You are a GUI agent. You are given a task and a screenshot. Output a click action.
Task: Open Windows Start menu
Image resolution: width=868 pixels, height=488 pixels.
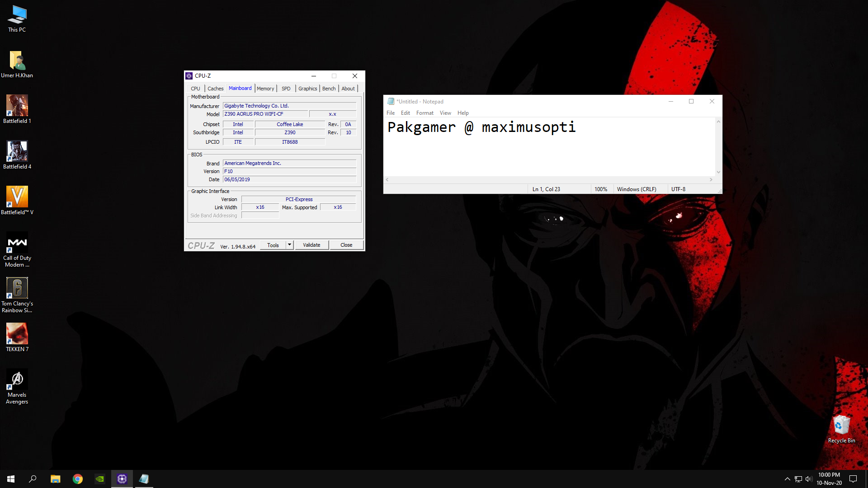click(x=11, y=479)
